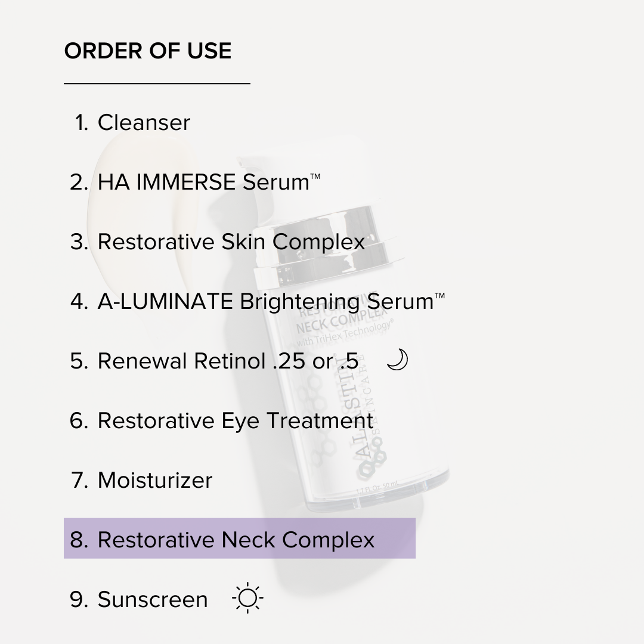644x644 pixels.
Task: Click the ORDER OF USE heading
Action: click(x=147, y=51)
